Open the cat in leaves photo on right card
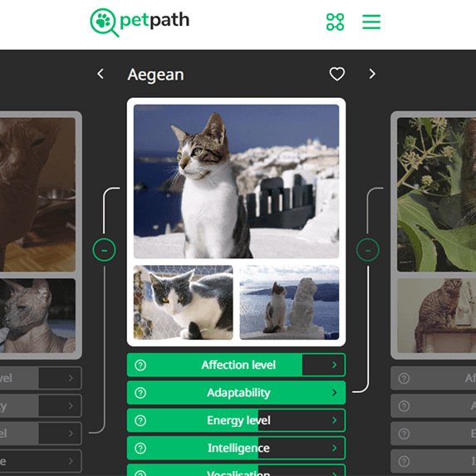Screen dimensions: 476x476 pyautogui.click(x=436, y=194)
